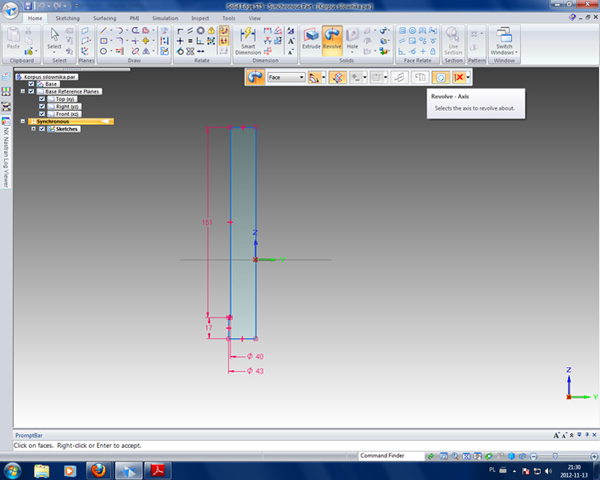Click the Trim tool with red X
The width and height of the screenshot is (600, 480).
[135, 51]
